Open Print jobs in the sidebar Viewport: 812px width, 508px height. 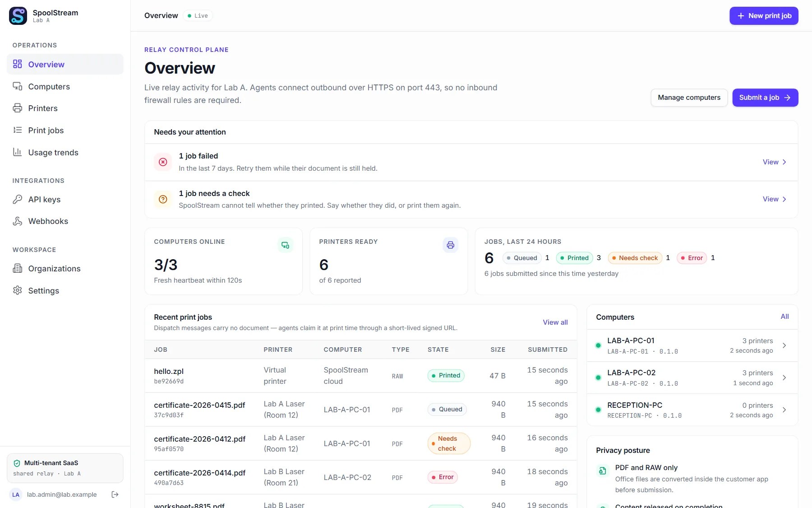65,130
